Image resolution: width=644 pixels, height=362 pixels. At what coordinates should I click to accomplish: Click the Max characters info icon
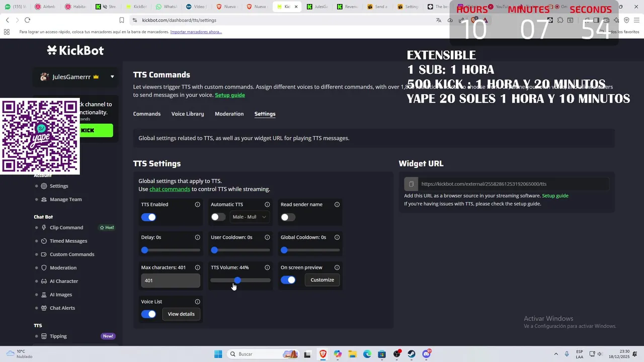tap(197, 267)
